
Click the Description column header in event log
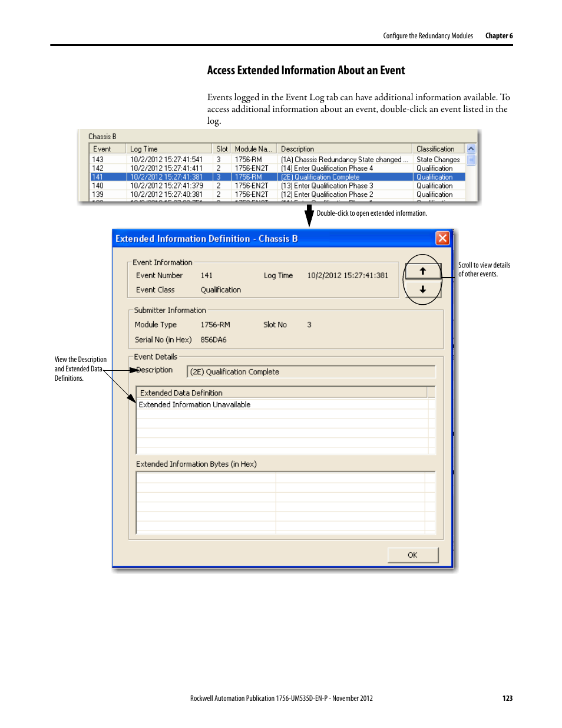pos(344,149)
